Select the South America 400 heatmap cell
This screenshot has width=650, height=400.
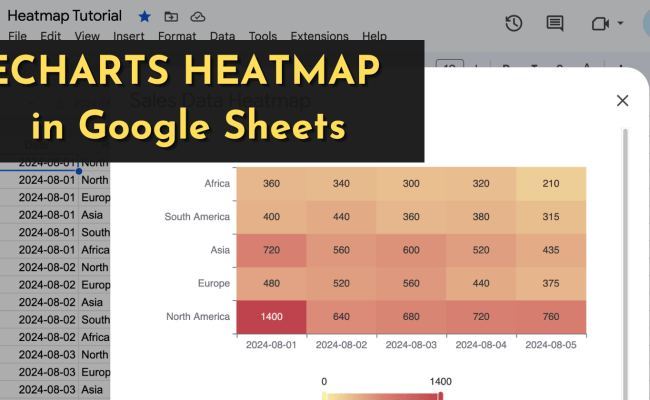(x=272, y=217)
